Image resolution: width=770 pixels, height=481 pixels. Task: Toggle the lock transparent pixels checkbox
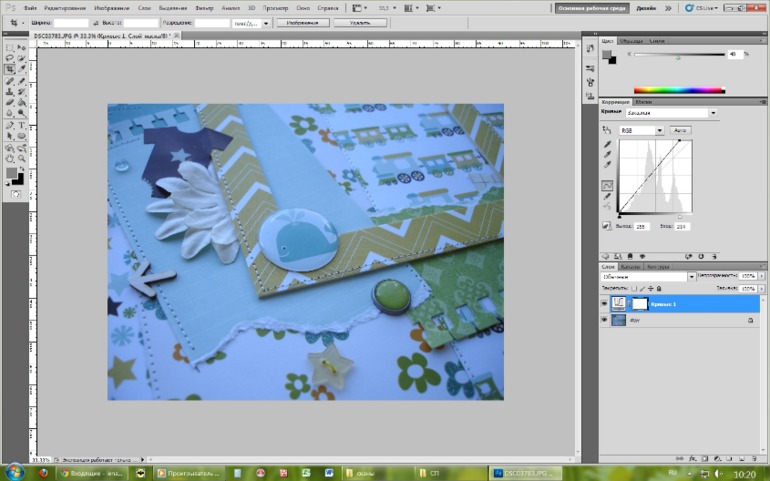coord(633,287)
